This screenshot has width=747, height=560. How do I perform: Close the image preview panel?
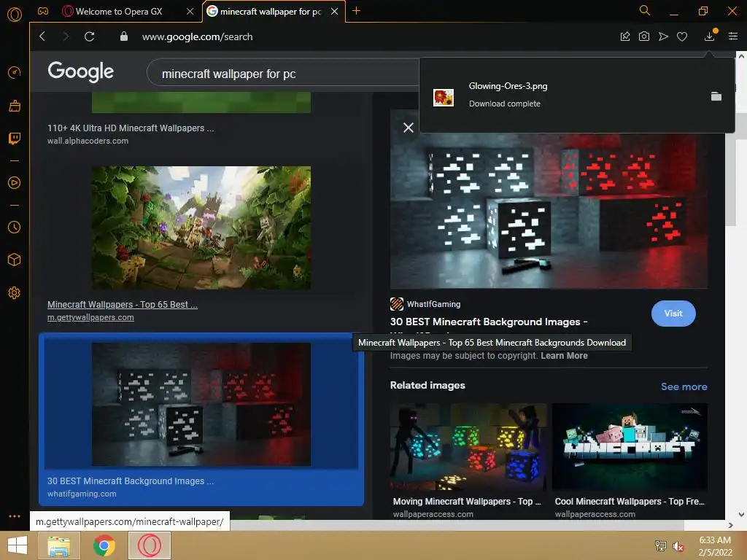409,128
